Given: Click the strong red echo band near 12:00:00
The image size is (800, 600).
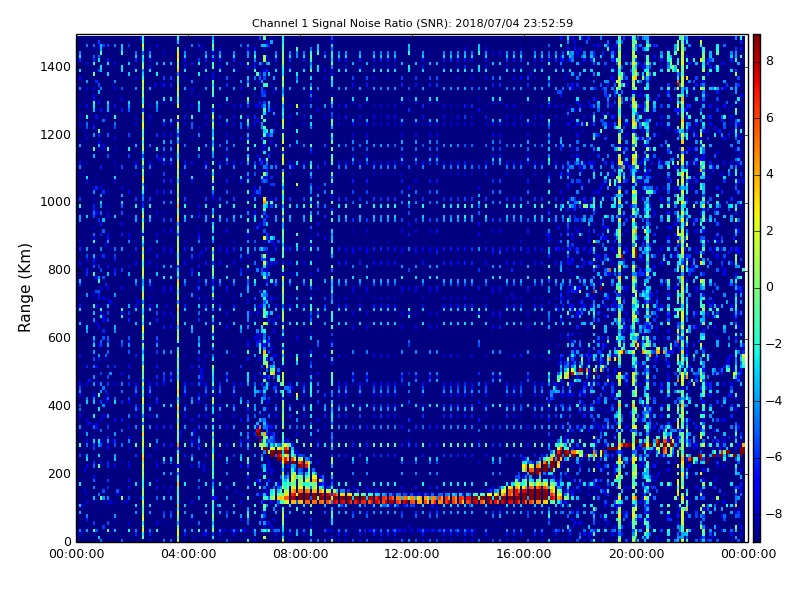Looking at the screenshot, I should [412, 499].
